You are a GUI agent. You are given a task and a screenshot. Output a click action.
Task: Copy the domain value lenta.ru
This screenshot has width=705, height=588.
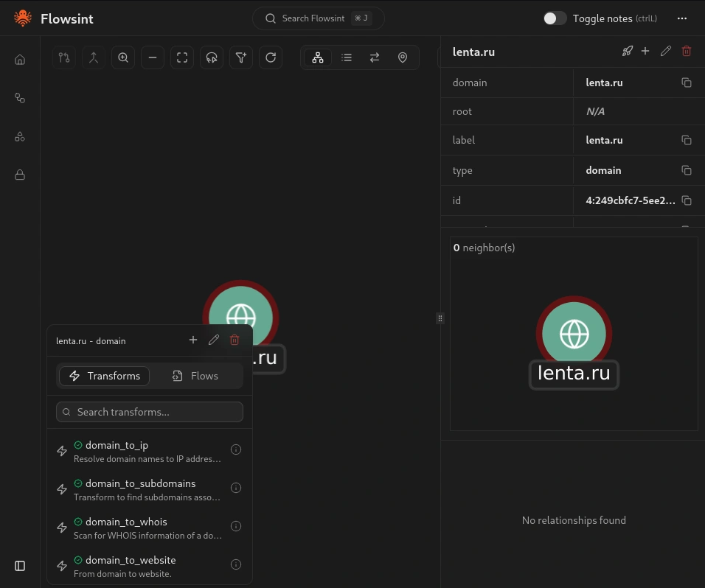pos(686,83)
